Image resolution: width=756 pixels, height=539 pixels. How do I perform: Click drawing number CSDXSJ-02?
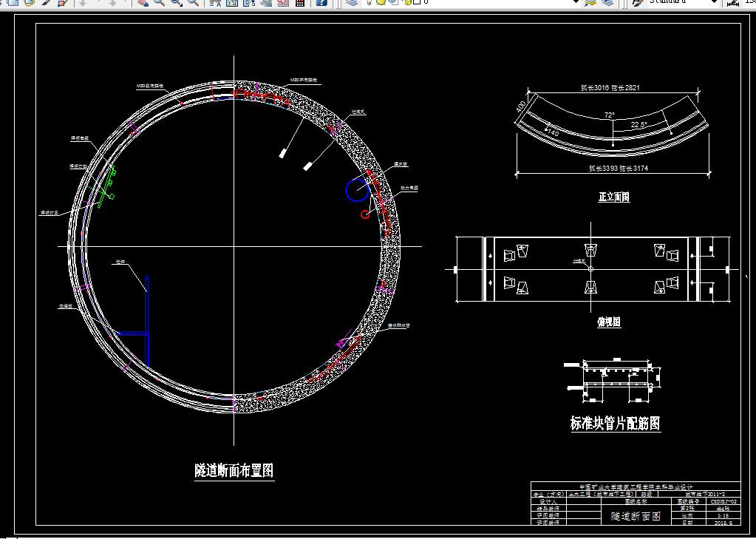click(723, 501)
